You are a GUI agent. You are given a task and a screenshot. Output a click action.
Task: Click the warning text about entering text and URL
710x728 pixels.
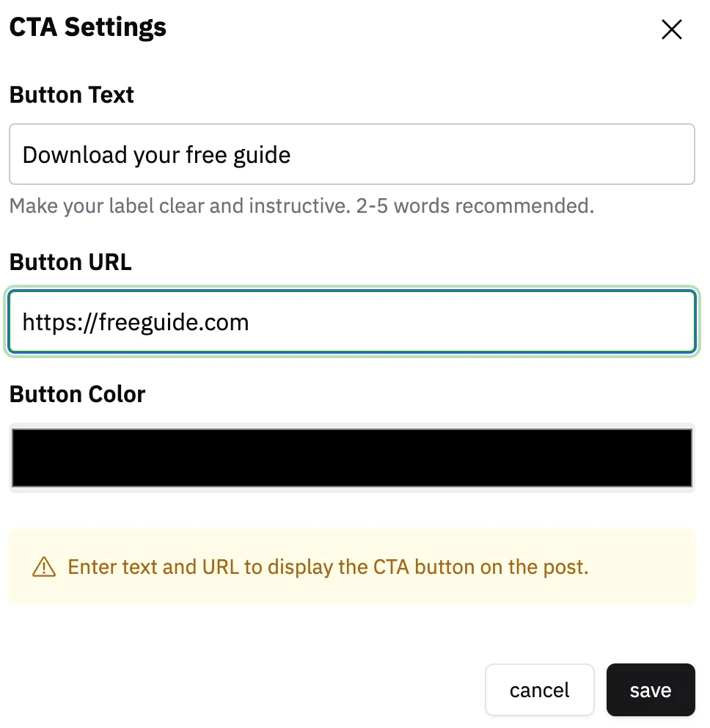coord(328,567)
